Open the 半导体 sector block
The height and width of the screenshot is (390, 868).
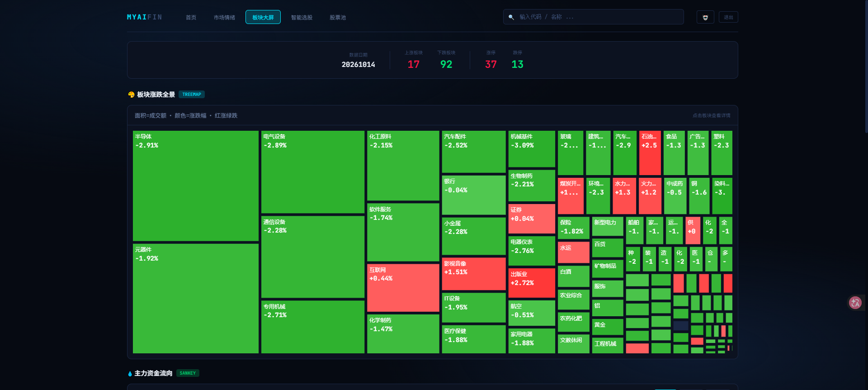(196, 186)
